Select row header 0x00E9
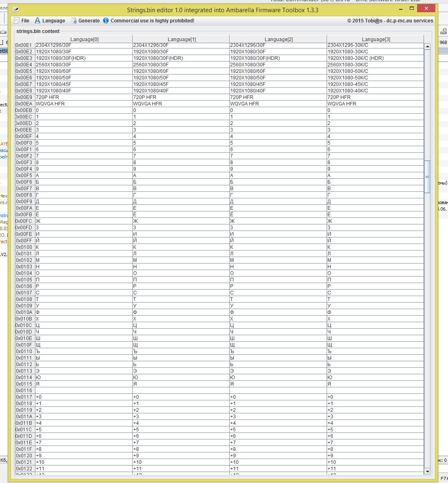 24,97
